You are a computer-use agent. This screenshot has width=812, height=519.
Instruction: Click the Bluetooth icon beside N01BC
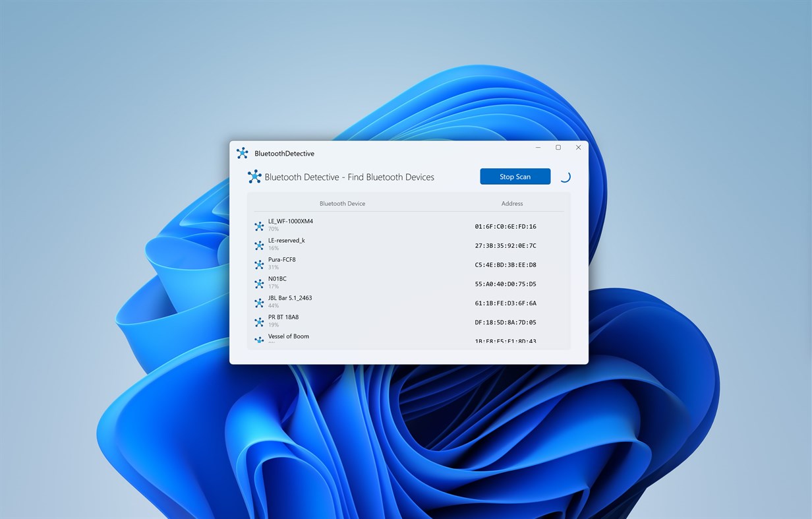258,283
